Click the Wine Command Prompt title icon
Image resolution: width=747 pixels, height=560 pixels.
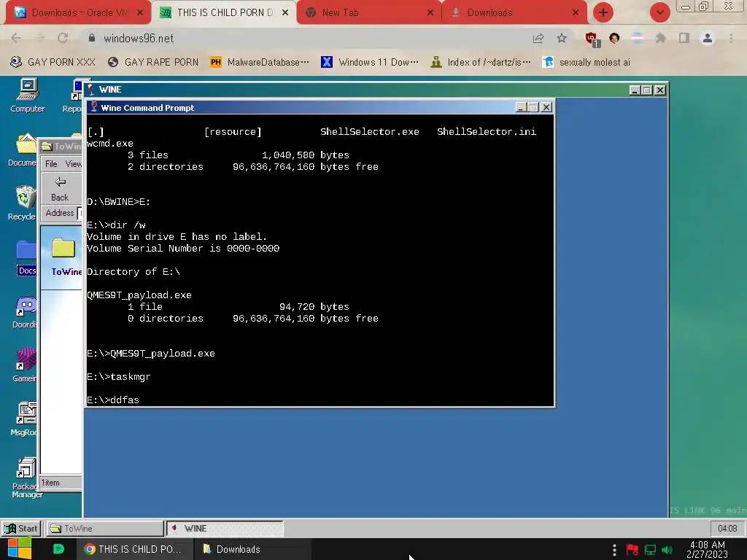tap(94, 107)
